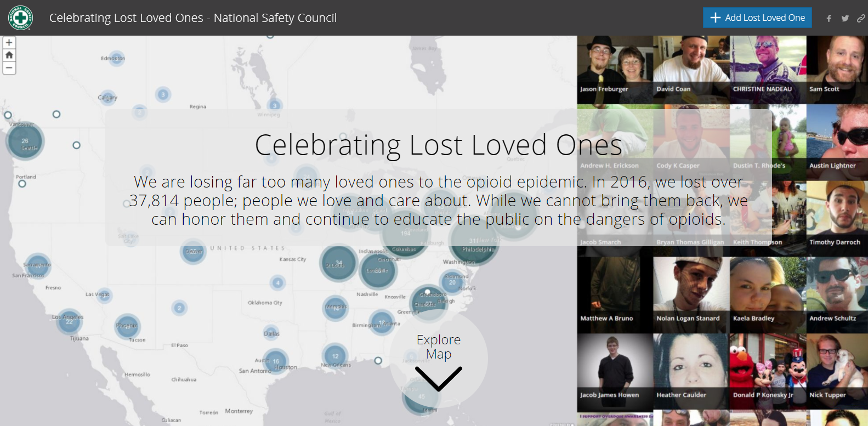868x426 pixels.
Task: Open Kaela Bradley's photo tile
Action: 768,295
